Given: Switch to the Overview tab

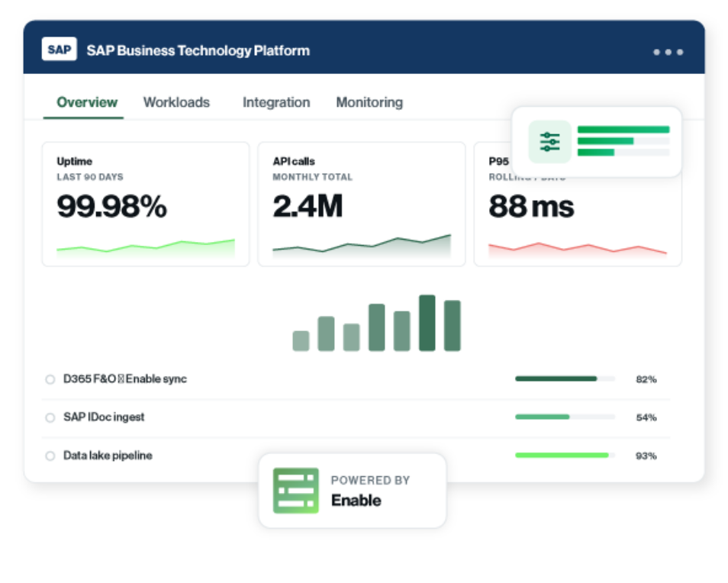Looking at the screenshot, I should click(87, 102).
